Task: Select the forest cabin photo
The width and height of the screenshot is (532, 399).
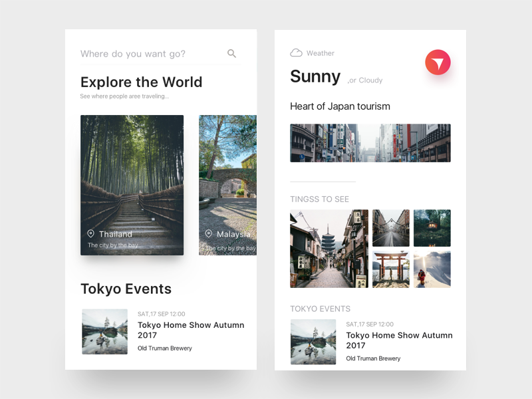Action: pyautogui.click(x=432, y=228)
